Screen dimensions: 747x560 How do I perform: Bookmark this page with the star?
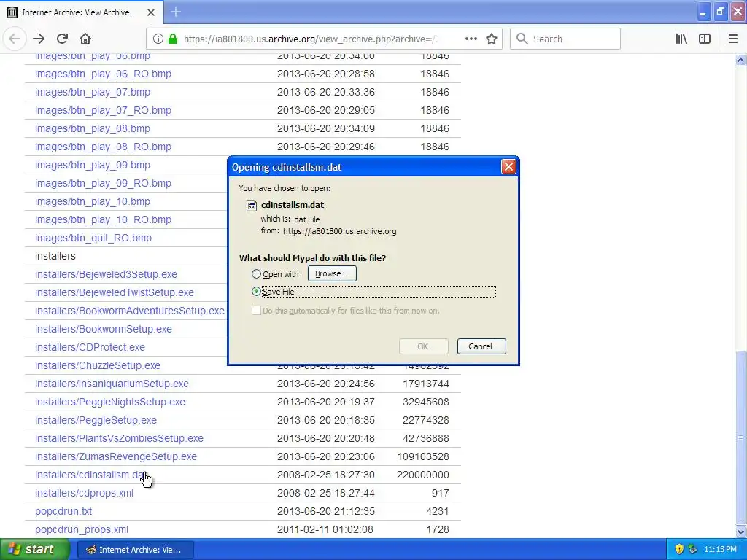(x=492, y=39)
